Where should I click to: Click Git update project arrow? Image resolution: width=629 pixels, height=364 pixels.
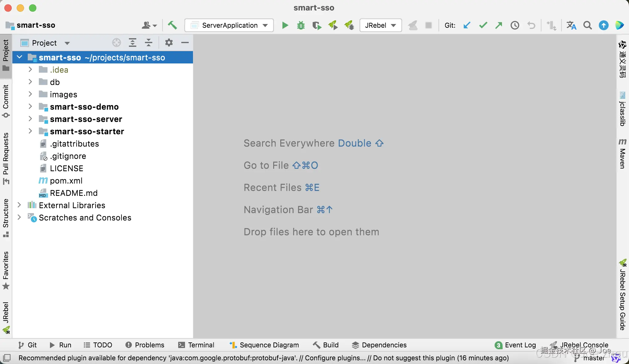pos(467,25)
